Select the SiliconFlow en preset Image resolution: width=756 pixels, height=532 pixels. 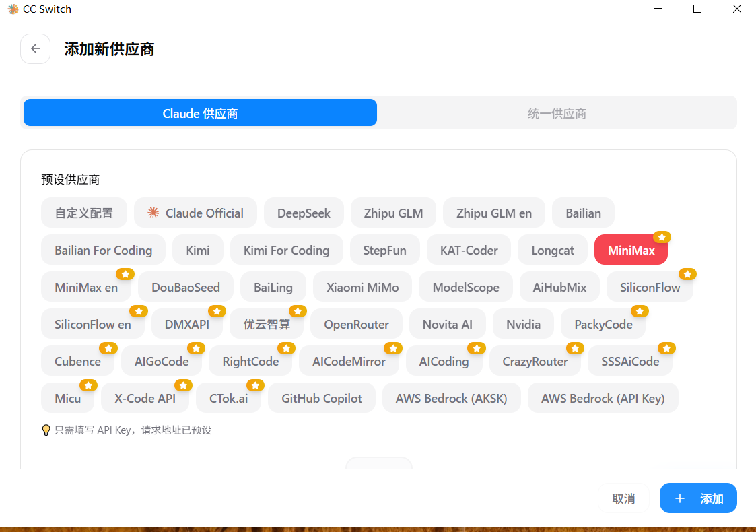point(93,324)
